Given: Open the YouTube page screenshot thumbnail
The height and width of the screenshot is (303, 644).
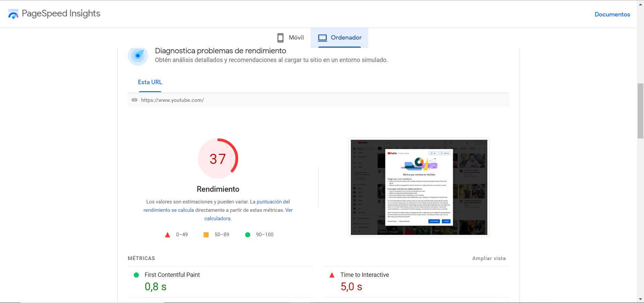Looking at the screenshot, I should [x=419, y=187].
